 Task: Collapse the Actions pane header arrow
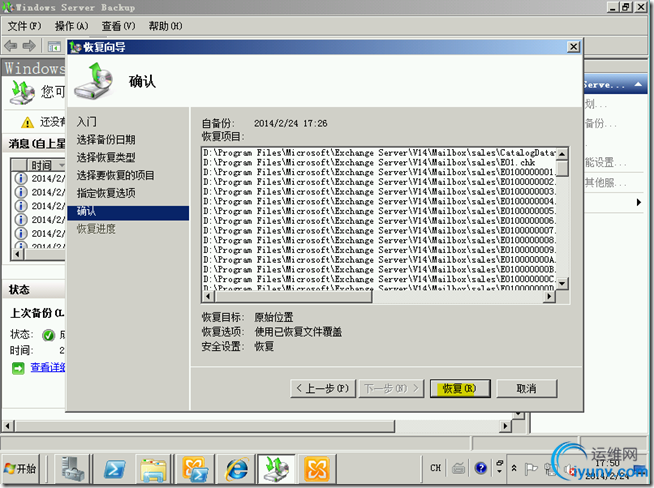point(638,85)
